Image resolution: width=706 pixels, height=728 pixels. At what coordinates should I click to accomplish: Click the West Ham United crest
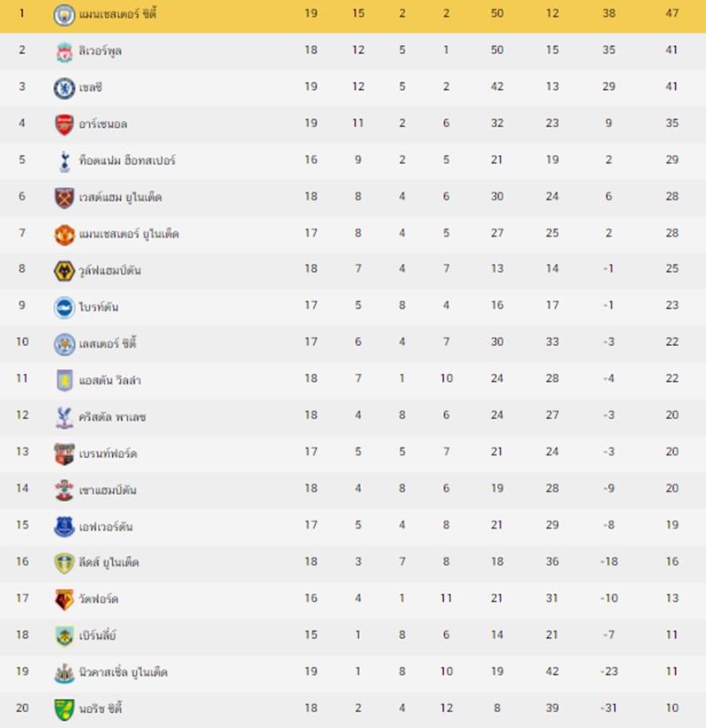point(64,198)
